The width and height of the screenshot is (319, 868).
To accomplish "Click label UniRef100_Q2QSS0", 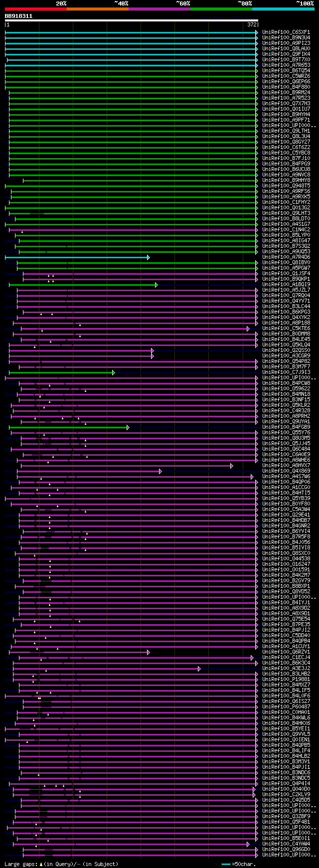I will [x=286, y=350].
